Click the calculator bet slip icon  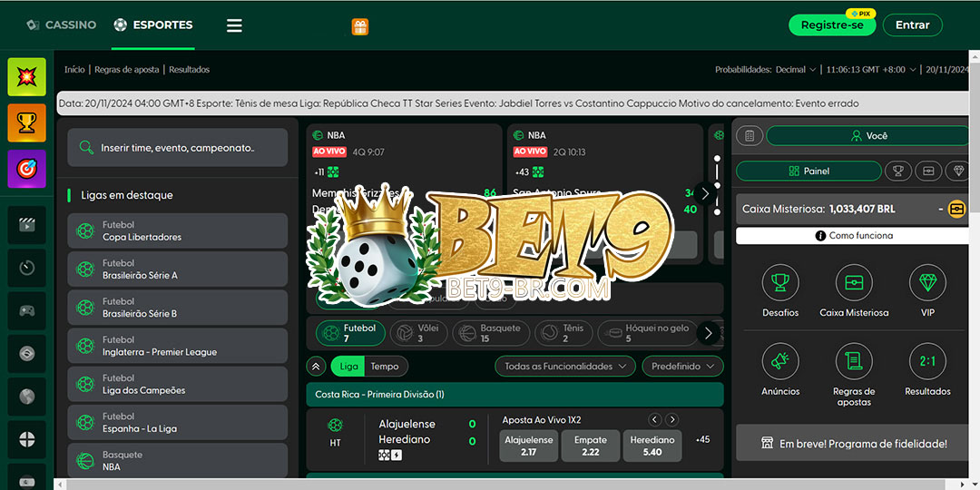(750, 135)
